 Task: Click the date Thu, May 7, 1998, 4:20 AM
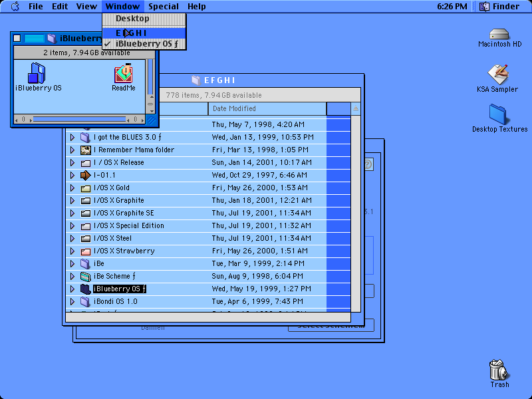tap(258, 124)
